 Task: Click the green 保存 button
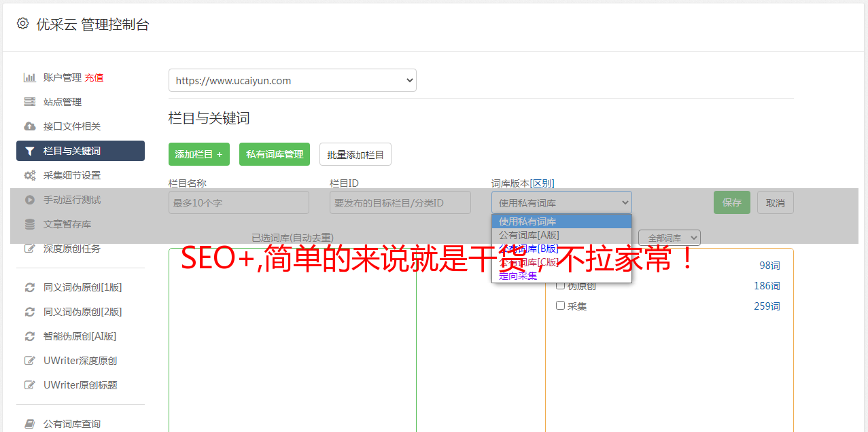click(x=732, y=202)
